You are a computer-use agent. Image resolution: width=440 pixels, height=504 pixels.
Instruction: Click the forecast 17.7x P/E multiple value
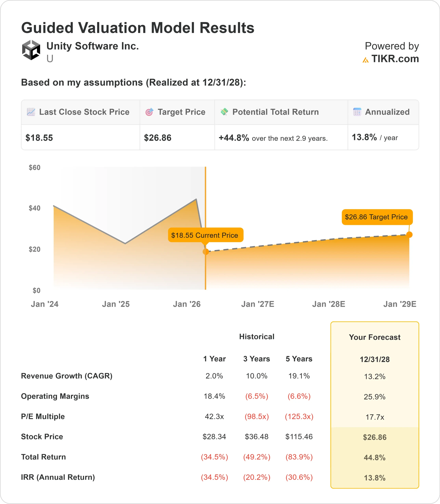point(374,417)
